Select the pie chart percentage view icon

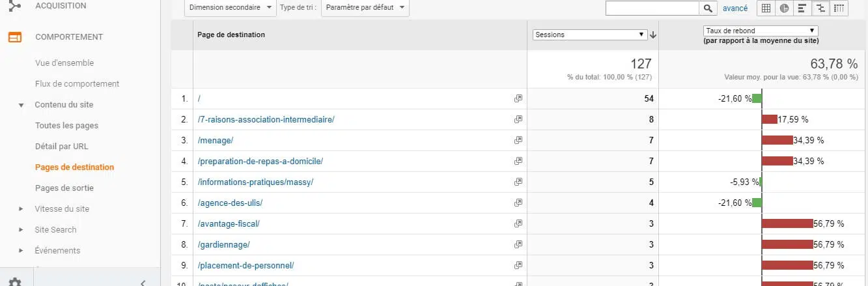point(784,8)
